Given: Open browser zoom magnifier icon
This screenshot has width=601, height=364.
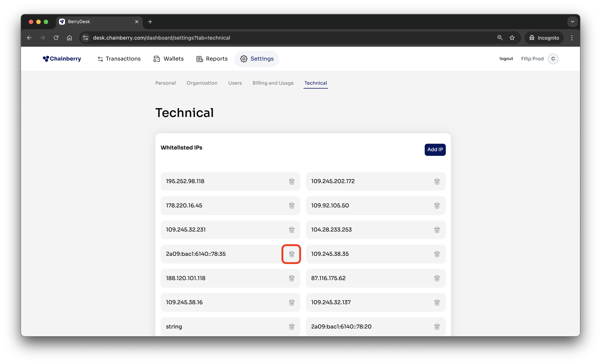Looking at the screenshot, I should click(x=500, y=38).
